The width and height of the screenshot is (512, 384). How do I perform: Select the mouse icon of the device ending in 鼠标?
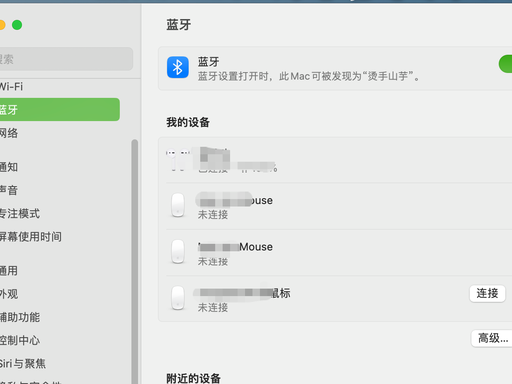[x=178, y=298]
